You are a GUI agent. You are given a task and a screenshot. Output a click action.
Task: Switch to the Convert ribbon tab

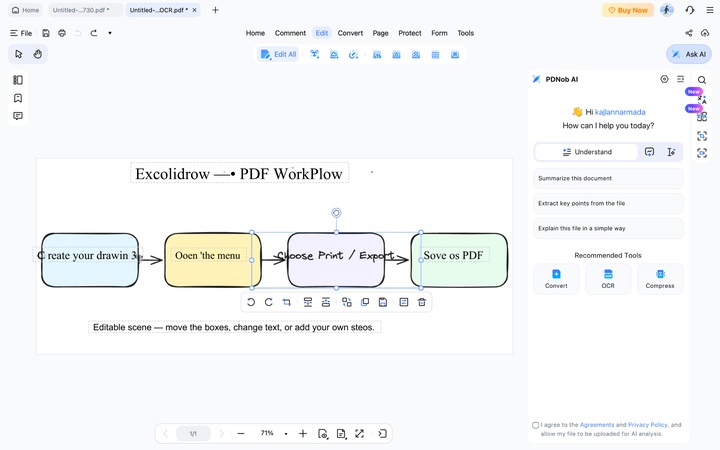coord(350,33)
